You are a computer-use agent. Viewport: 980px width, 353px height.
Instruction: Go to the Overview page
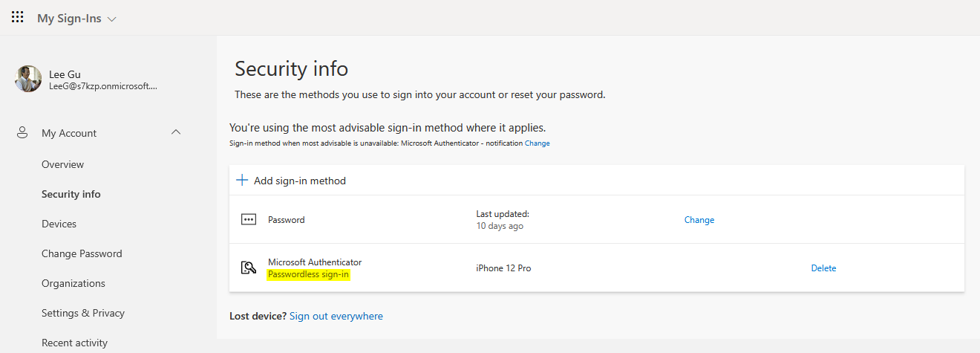click(63, 164)
